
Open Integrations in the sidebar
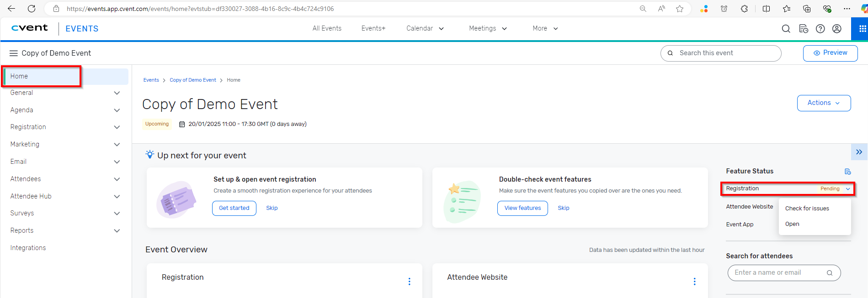(28, 248)
